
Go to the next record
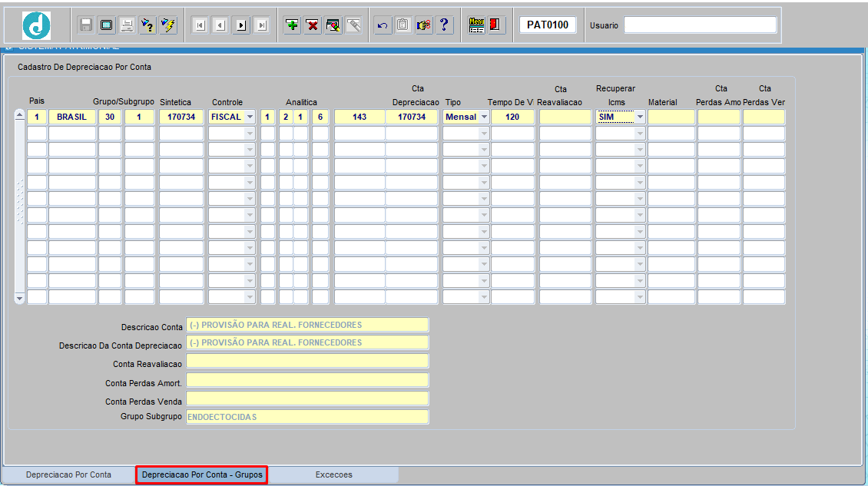point(241,25)
